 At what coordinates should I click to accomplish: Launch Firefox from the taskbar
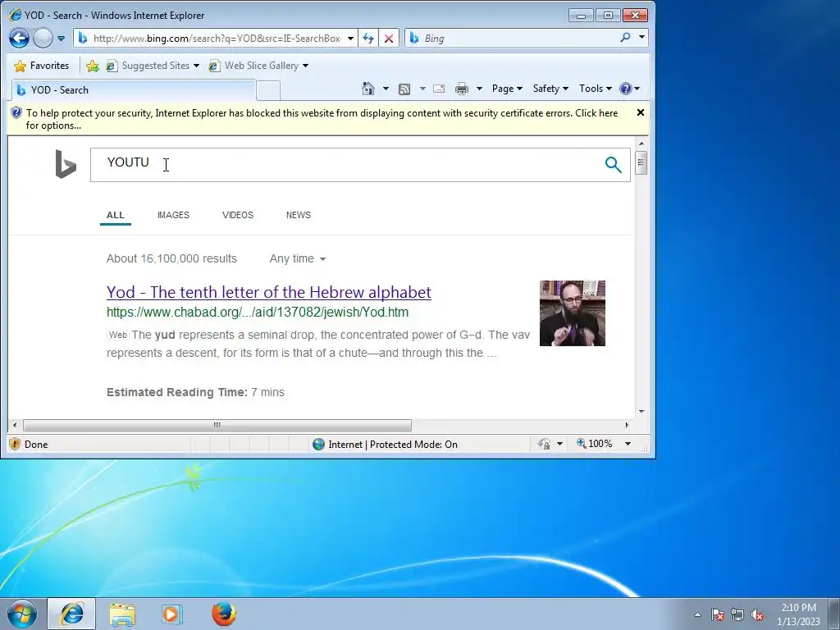point(223,614)
